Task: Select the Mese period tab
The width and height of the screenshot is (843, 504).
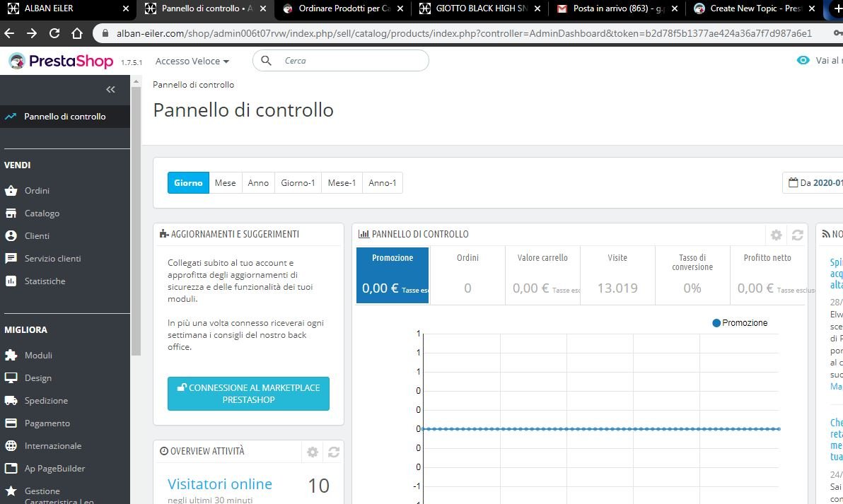Action: coord(226,182)
